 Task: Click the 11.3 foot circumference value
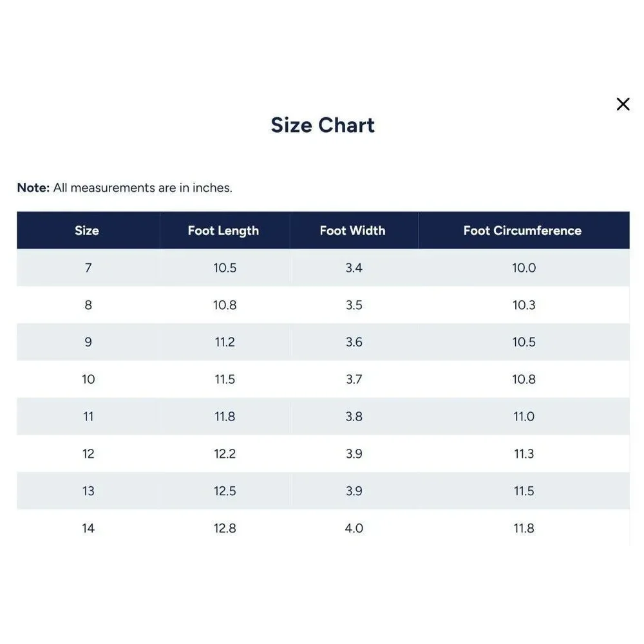pos(524,454)
